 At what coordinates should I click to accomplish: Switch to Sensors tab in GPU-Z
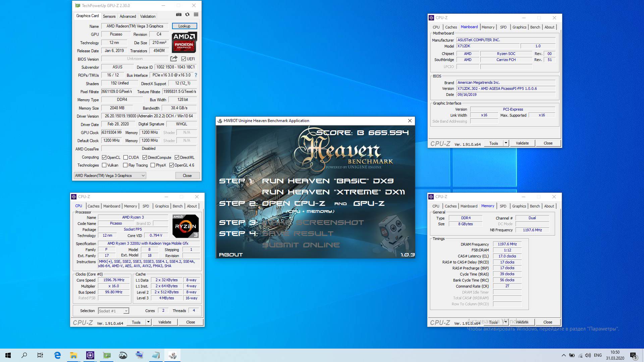pos(109,16)
